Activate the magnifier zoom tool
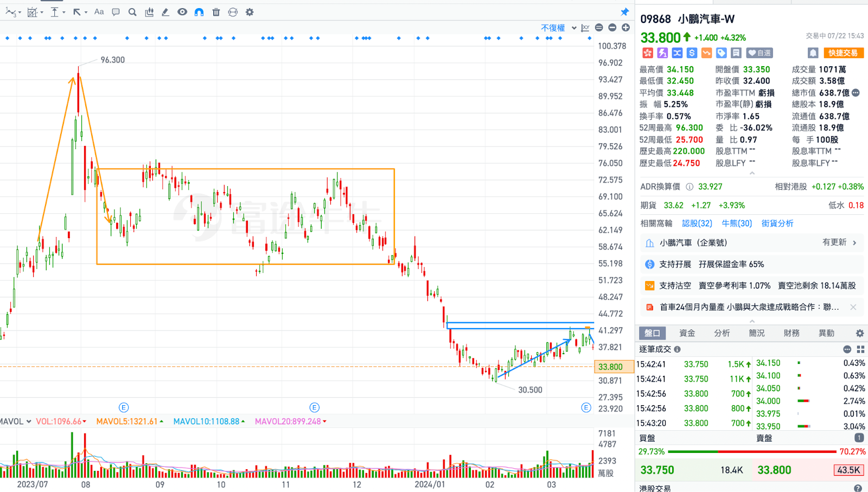 [x=132, y=12]
